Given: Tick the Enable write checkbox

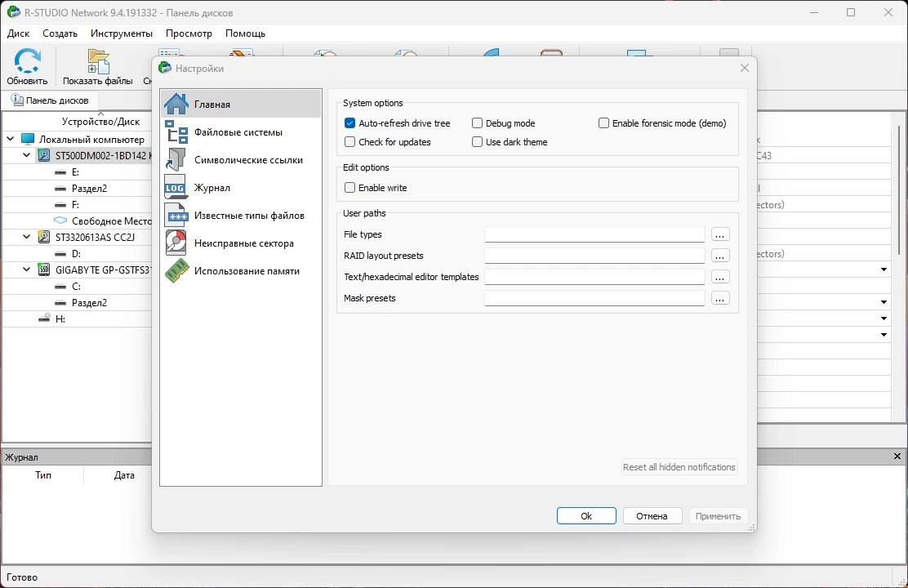Looking at the screenshot, I should (x=349, y=187).
